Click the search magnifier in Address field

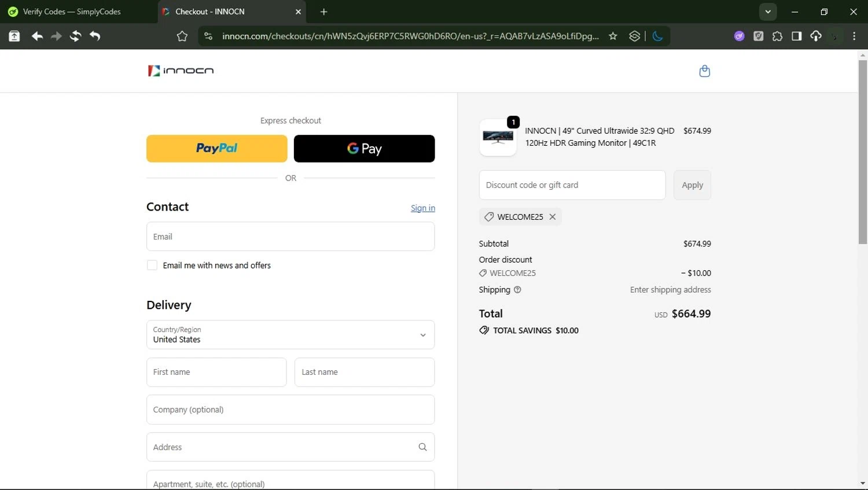point(422,447)
